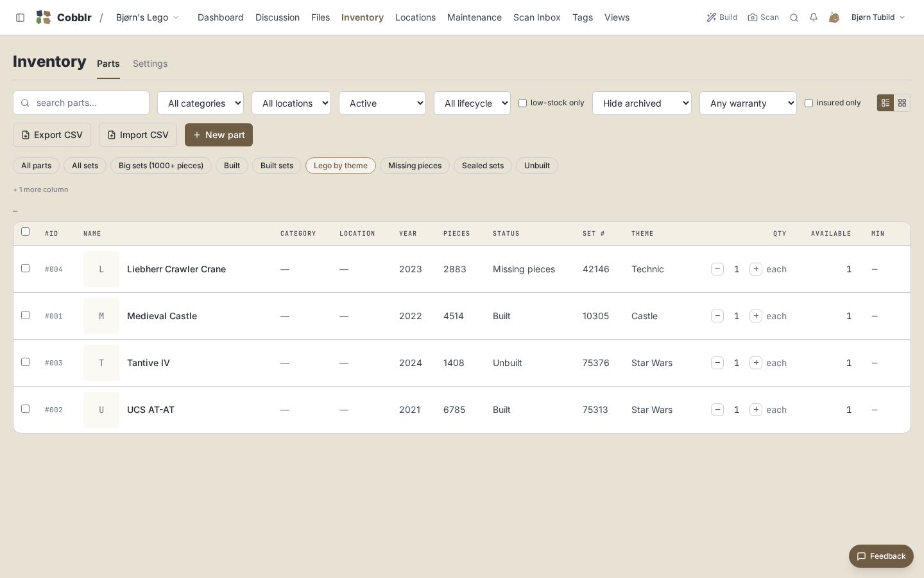Click the user avatar icon
924x578 pixels.
(x=834, y=17)
